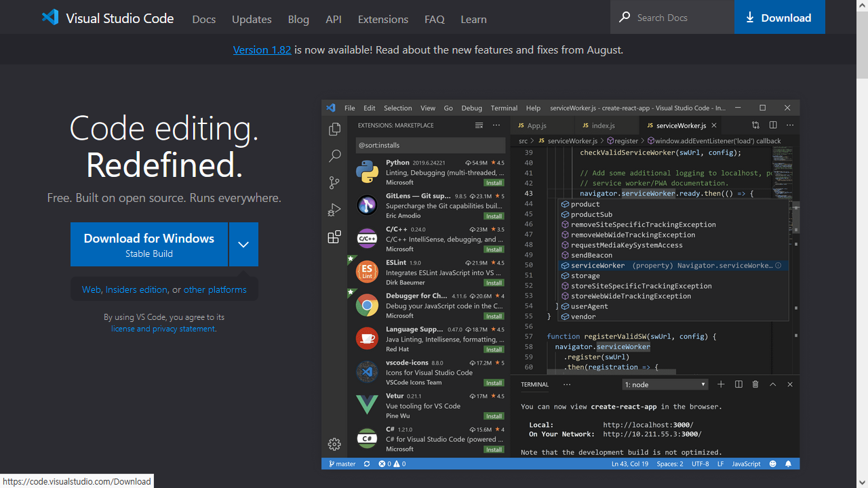Open Extensions in the website navigation bar
The image size is (868, 488).
pyautogui.click(x=383, y=19)
